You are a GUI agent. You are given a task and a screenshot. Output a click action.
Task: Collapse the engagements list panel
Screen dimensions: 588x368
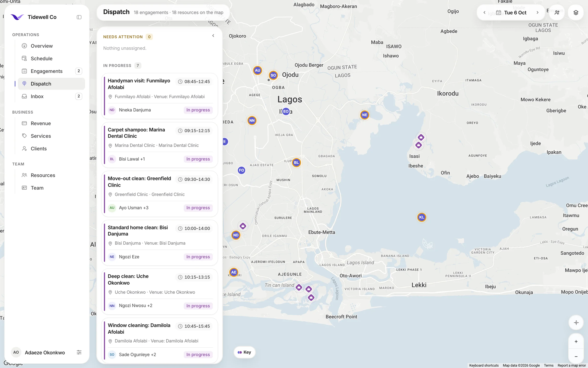click(x=213, y=36)
